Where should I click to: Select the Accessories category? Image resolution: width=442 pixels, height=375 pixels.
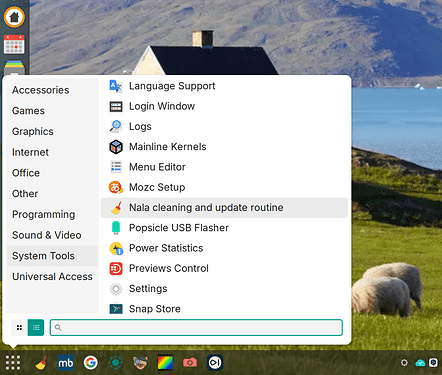tap(52, 90)
